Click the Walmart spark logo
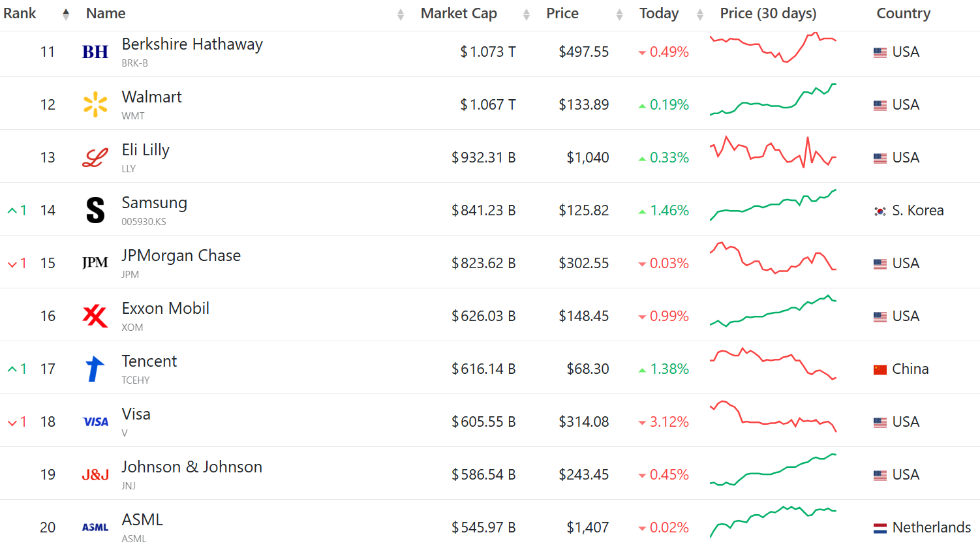Screen dimensions: 980x552 point(95,104)
